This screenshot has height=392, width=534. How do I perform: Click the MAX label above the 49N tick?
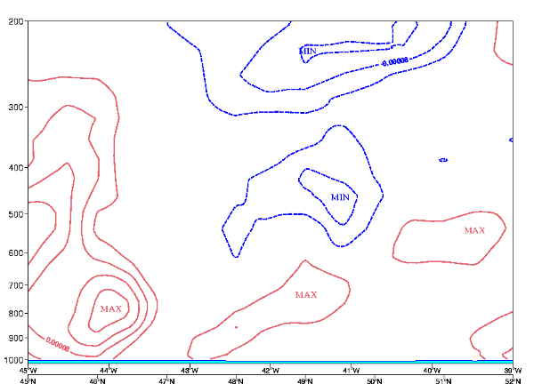coord(305,294)
